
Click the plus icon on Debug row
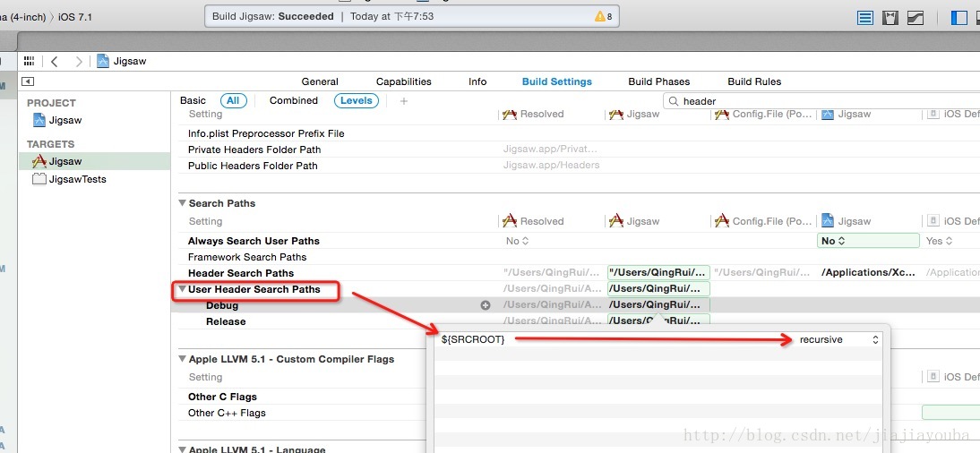[x=485, y=305]
